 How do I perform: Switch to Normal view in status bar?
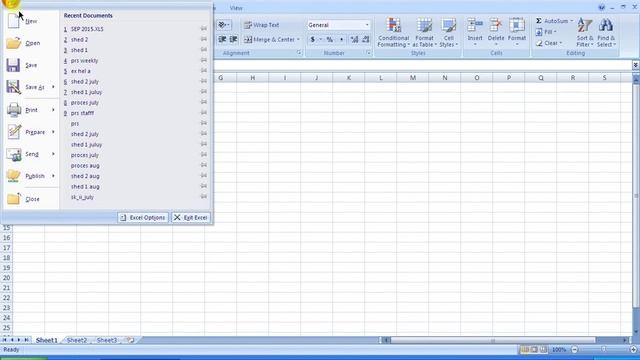(524, 349)
